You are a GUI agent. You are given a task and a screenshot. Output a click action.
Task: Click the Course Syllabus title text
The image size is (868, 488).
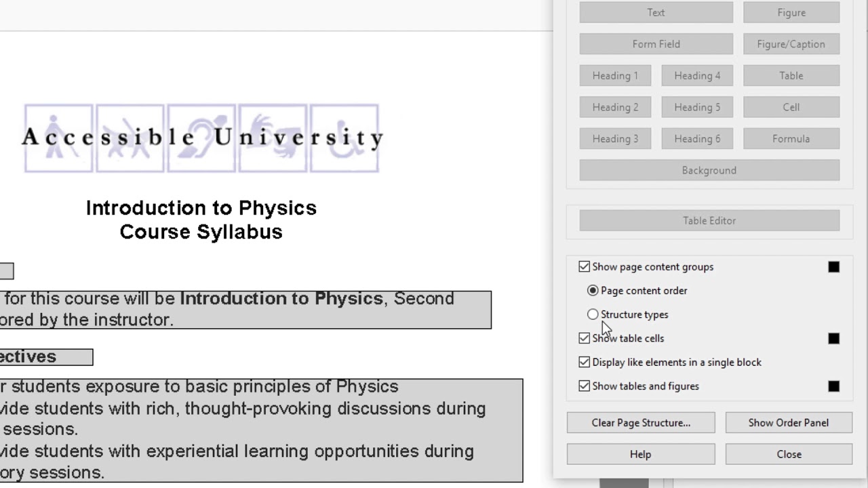(x=201, y=232)
